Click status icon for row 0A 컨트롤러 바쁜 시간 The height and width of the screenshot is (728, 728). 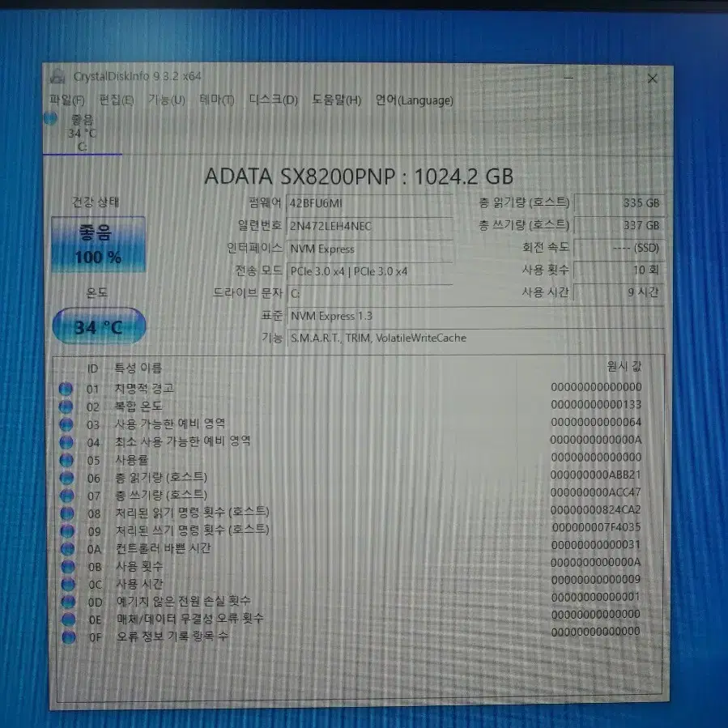[x=68, y=548]
